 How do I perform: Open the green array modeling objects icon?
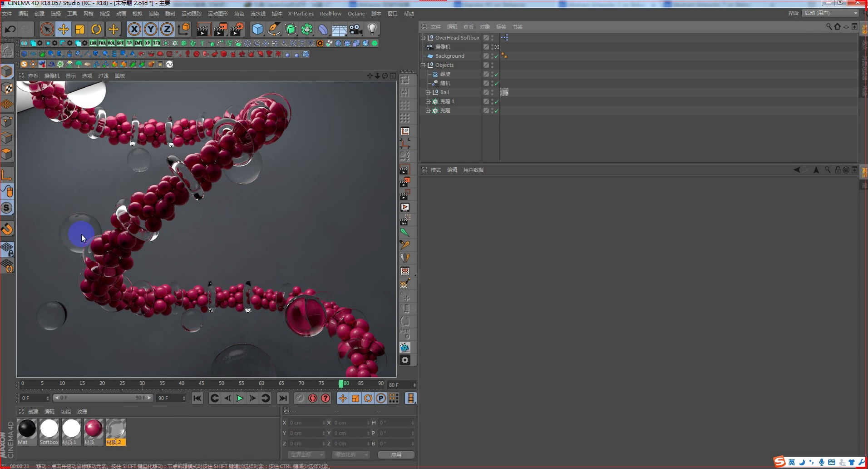[x=307, y=30]
